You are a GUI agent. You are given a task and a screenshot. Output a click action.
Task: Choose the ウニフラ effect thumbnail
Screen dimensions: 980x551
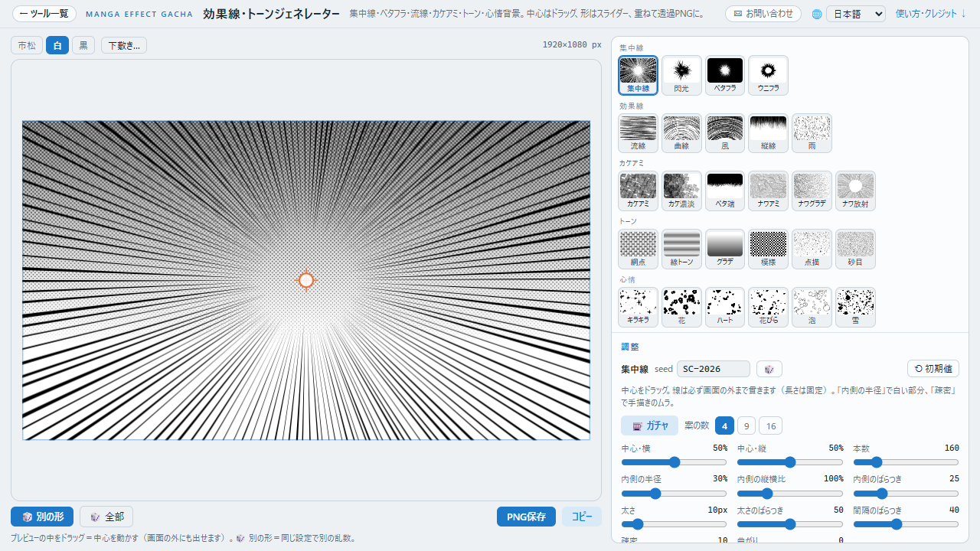(x=768, y=75)
